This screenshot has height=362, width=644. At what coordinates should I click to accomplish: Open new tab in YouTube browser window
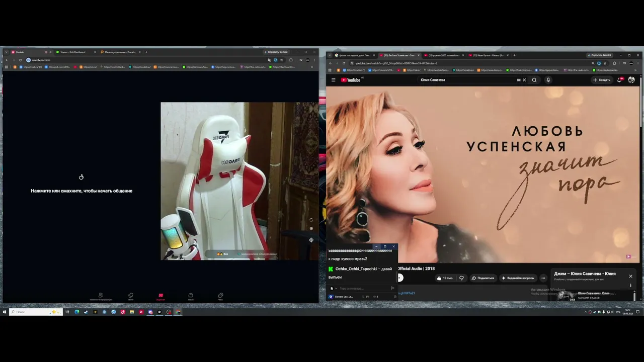tap(514, 55)
